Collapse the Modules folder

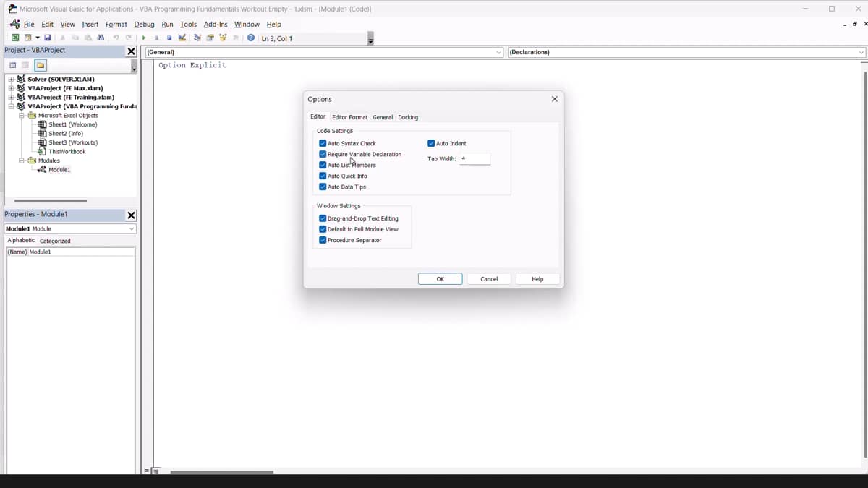click(x=22, y=160)
